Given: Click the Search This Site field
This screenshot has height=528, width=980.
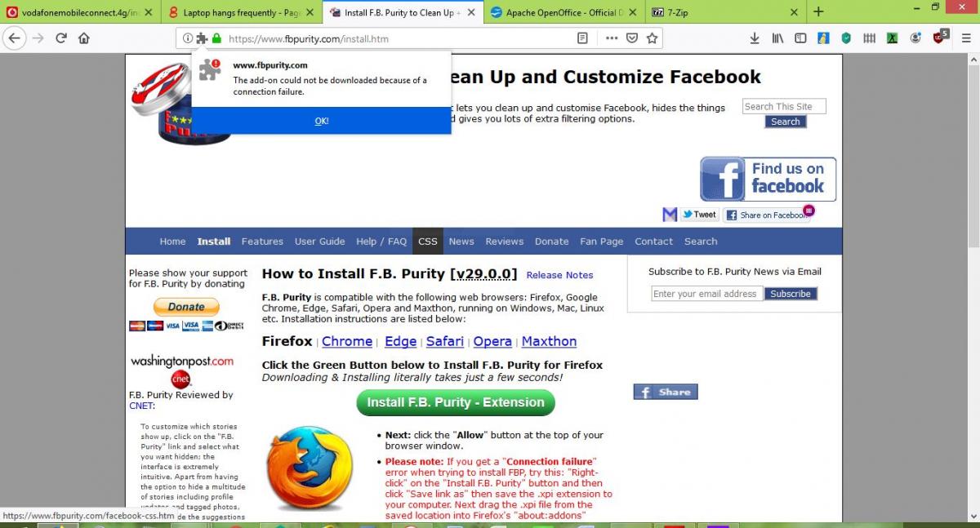Looking at the screenshot, I should [x=784, y=106].
